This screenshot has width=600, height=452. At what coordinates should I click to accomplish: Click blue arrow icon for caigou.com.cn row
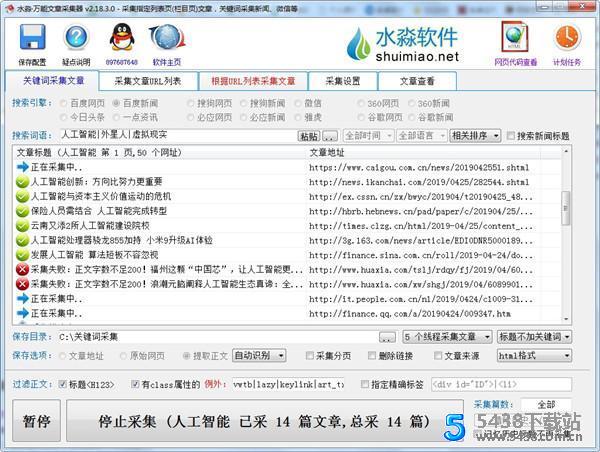pyautogui.click(x=23, y=167)
